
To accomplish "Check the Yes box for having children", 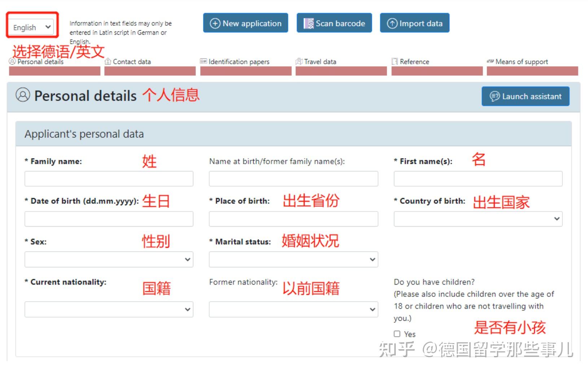I will pos(397,334).
